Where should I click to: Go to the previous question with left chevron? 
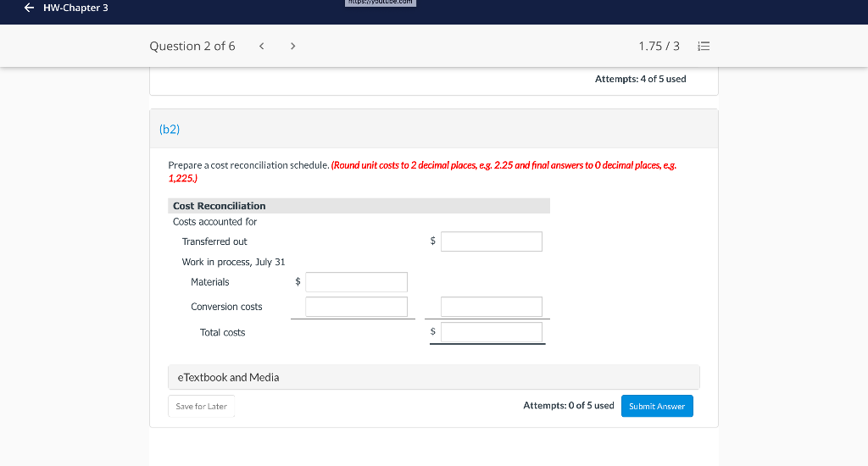(262, 46)
